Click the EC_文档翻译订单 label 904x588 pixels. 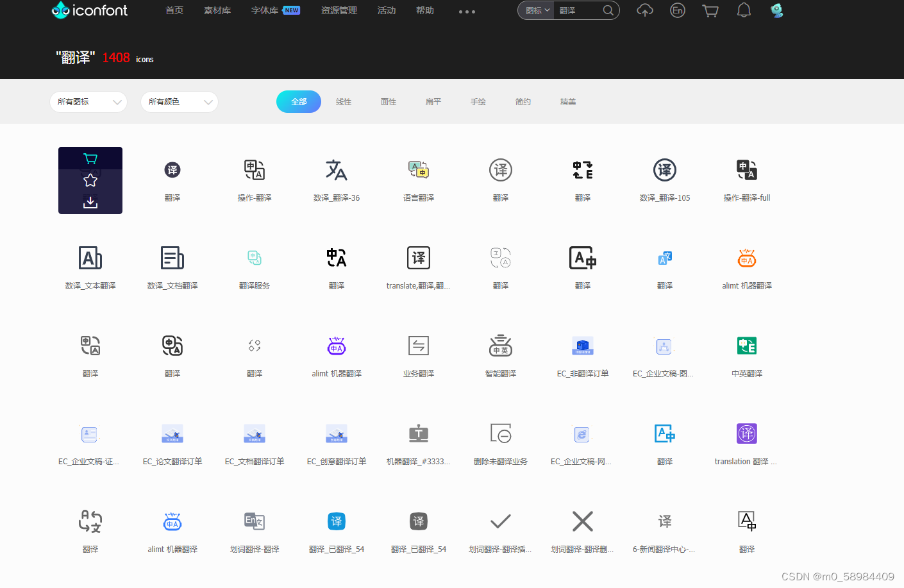click(255, 462)
